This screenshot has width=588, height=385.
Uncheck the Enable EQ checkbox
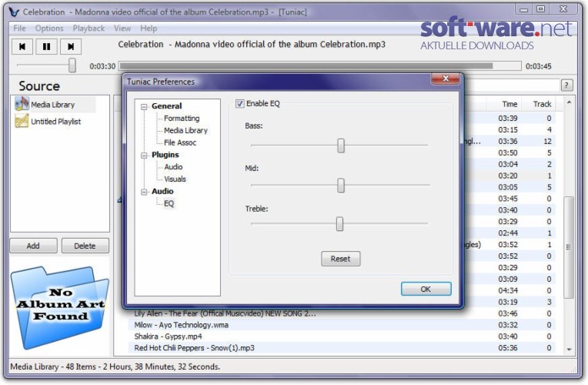click(x=239, y=104)
